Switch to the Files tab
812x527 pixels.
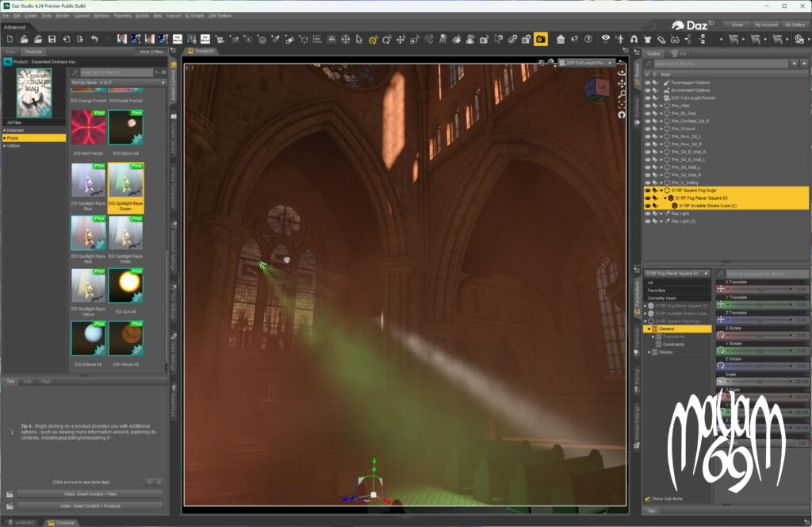pos(11,52)
